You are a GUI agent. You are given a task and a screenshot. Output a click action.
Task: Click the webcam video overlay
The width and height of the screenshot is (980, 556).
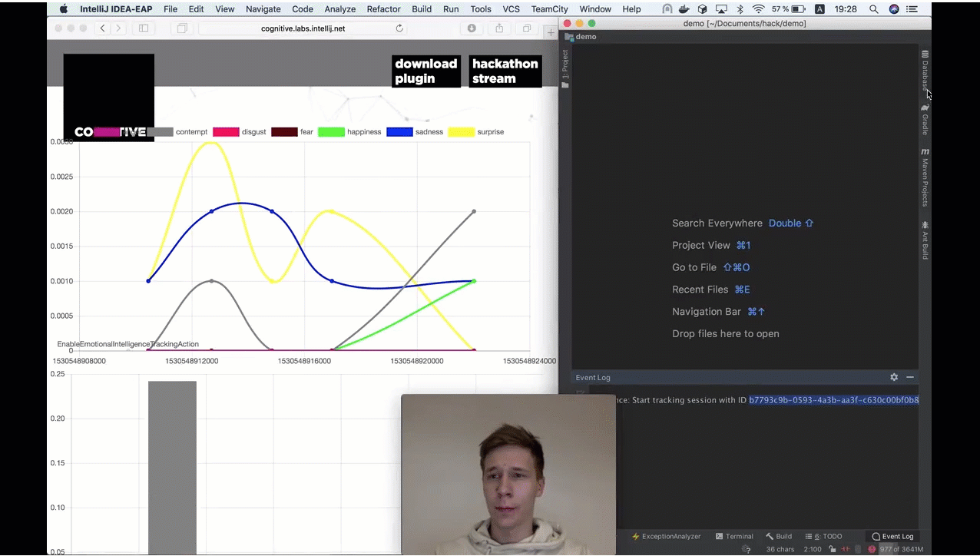(x=508, y=475)
